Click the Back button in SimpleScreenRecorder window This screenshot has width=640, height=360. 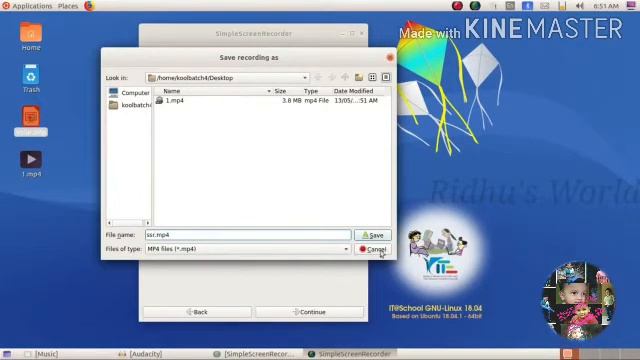(x=197, y=312)
